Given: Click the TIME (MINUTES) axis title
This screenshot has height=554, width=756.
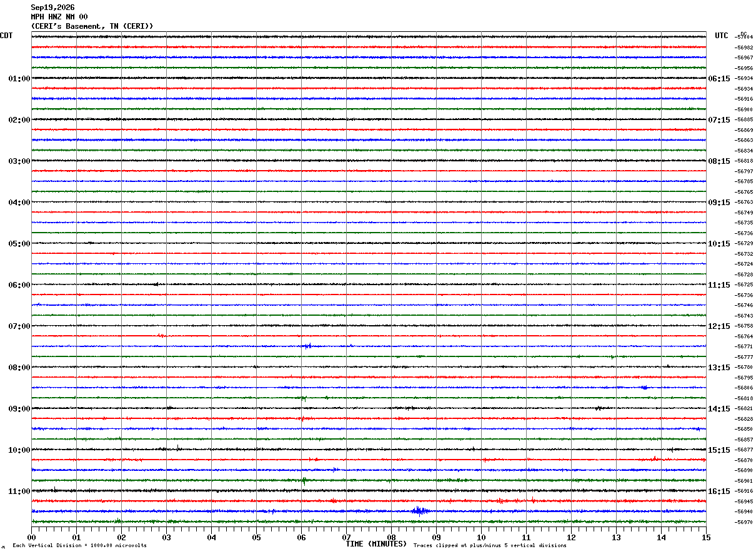Looking at the screenshot, I should pyautogui.click(x=376, y=544).
